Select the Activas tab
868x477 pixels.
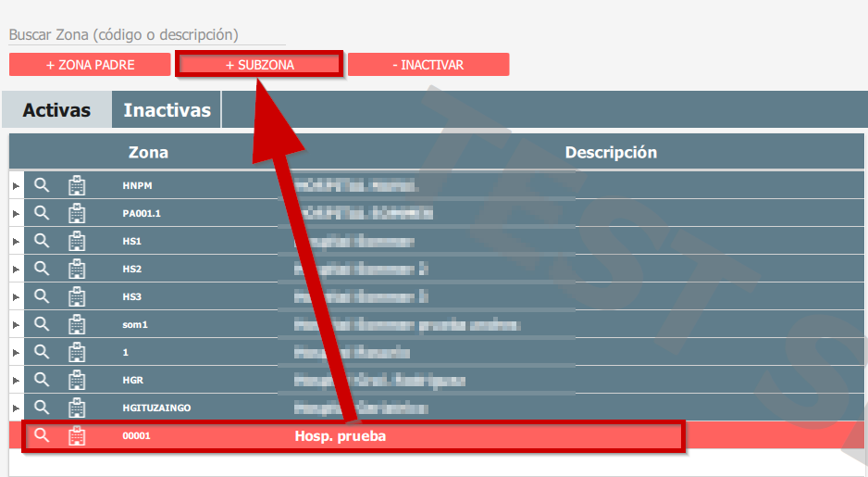point(56,110)
